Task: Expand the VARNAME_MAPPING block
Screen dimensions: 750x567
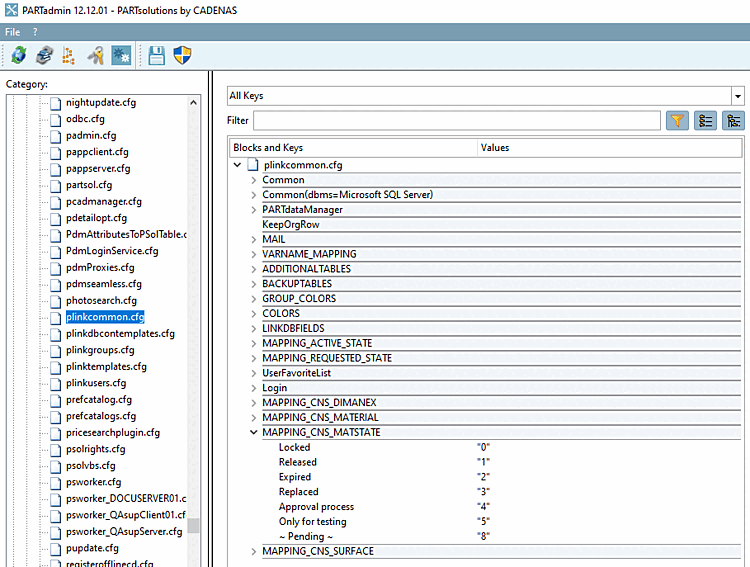Action: (254, 255)
